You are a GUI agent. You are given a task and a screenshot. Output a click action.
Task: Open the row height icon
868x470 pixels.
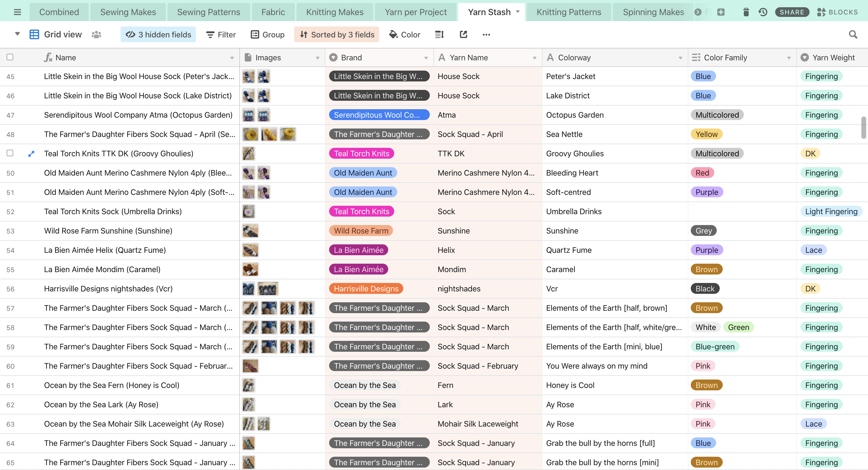point(439,34)
